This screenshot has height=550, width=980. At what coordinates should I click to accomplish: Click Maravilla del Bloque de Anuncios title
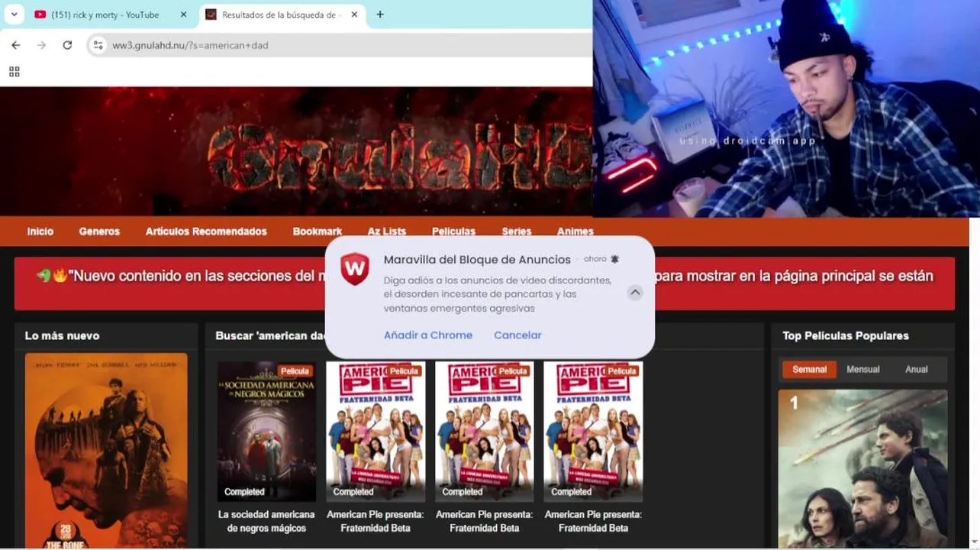(477, 260)
